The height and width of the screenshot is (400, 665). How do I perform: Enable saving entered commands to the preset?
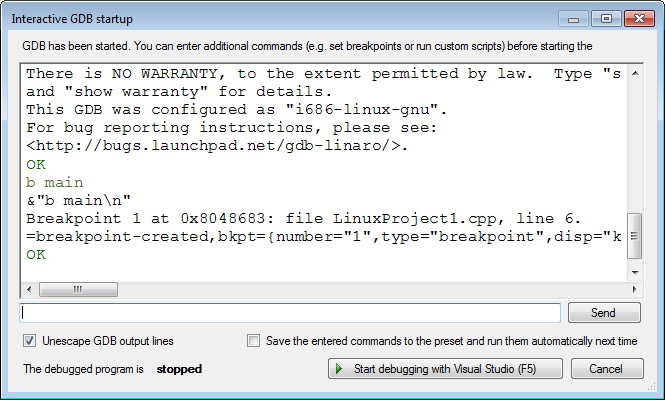click(253, 341)
